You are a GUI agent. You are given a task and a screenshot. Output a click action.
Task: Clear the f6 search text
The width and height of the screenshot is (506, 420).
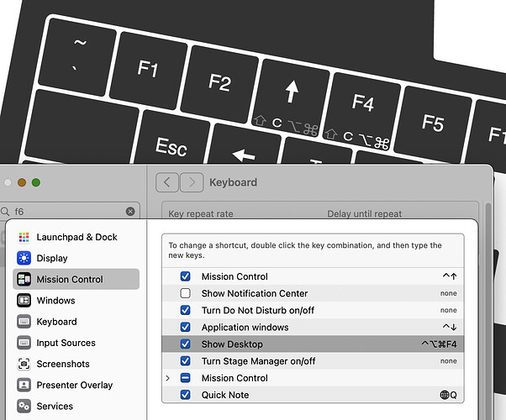pos(130,212)
